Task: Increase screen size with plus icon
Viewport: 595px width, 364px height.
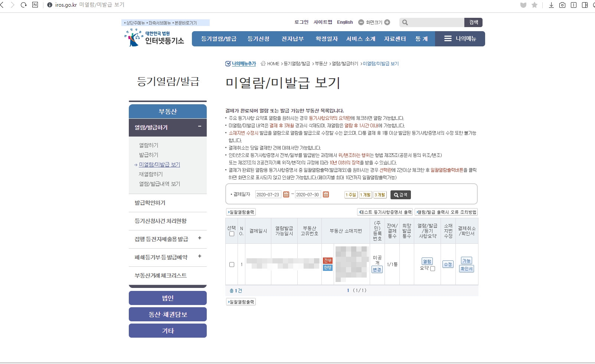Action: coord(387,22)
